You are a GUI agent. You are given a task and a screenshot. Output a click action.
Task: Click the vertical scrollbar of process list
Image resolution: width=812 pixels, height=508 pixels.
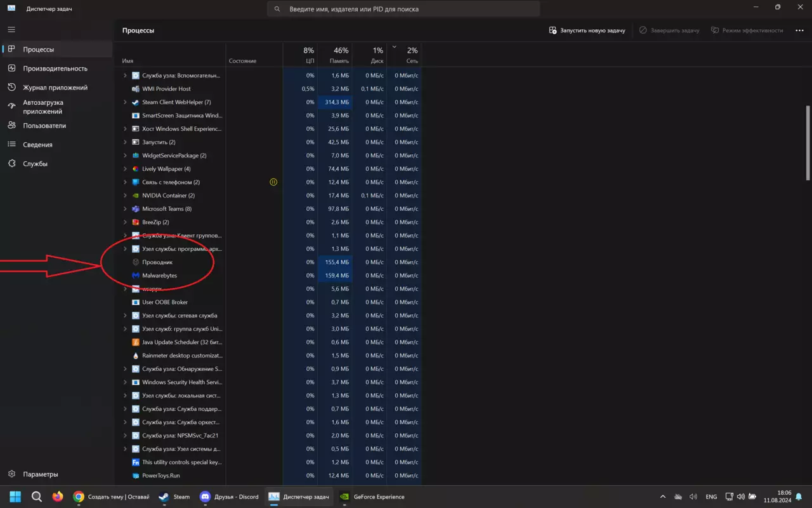click(x=808, y=143)
